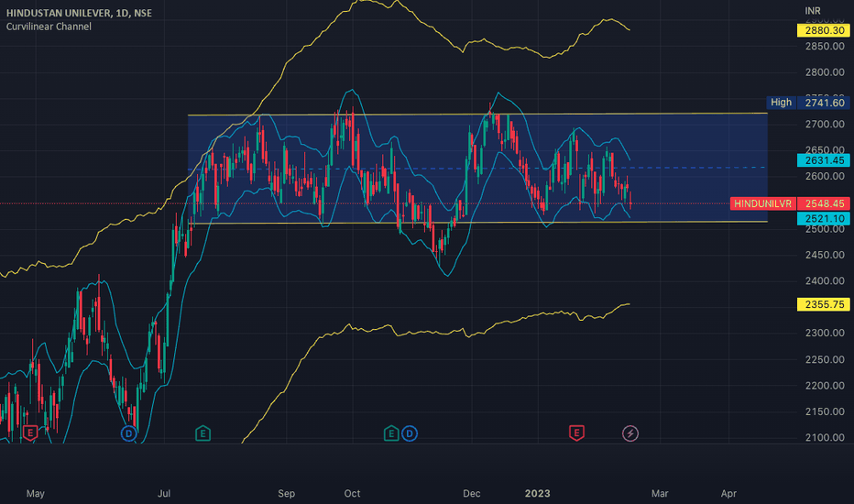Click the 2200.00 price scale value

(x=825, y=385)
